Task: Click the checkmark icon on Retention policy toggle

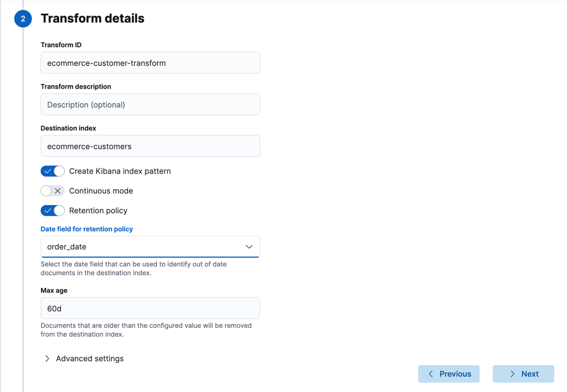Action: coord(49,211)
